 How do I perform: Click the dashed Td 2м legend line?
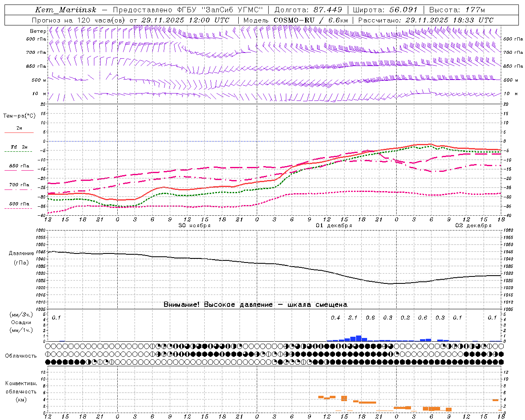[18, 151]
